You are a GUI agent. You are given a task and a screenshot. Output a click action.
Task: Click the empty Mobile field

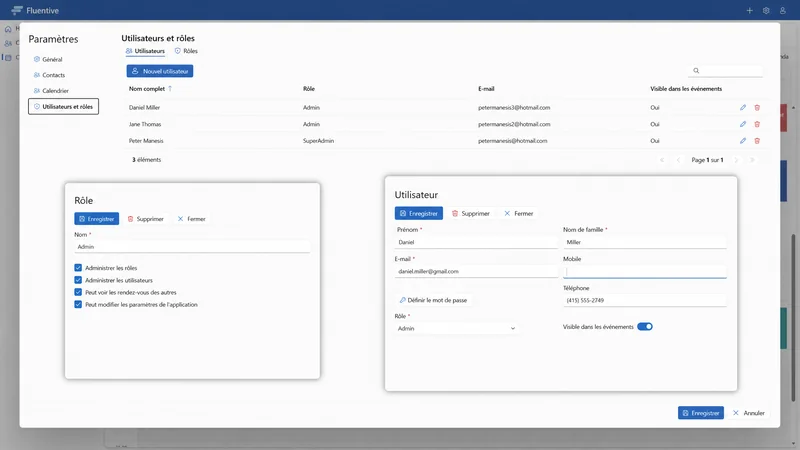pos(644,271)
